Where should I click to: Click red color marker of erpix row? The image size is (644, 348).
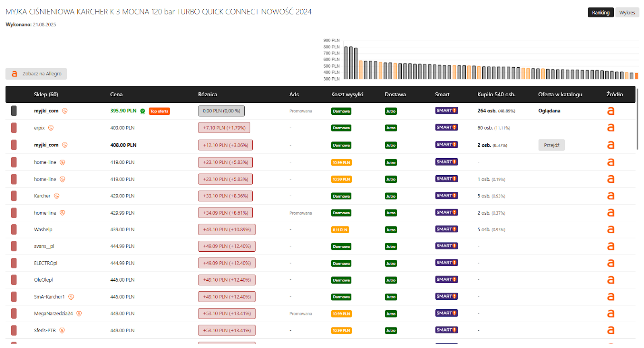point(14,128)
